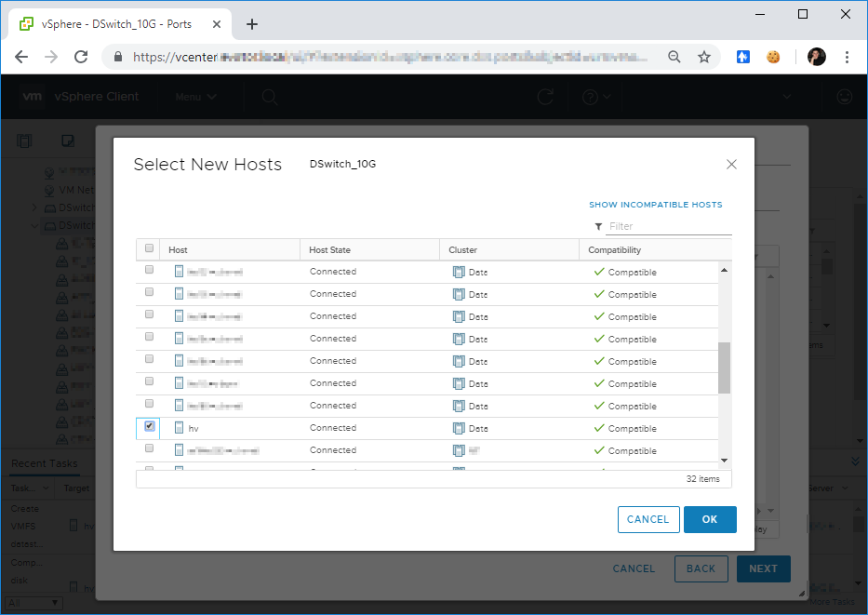Click the OK button in Select New Hosts
The height and width of the screenshot is (615, 868).
710,519
